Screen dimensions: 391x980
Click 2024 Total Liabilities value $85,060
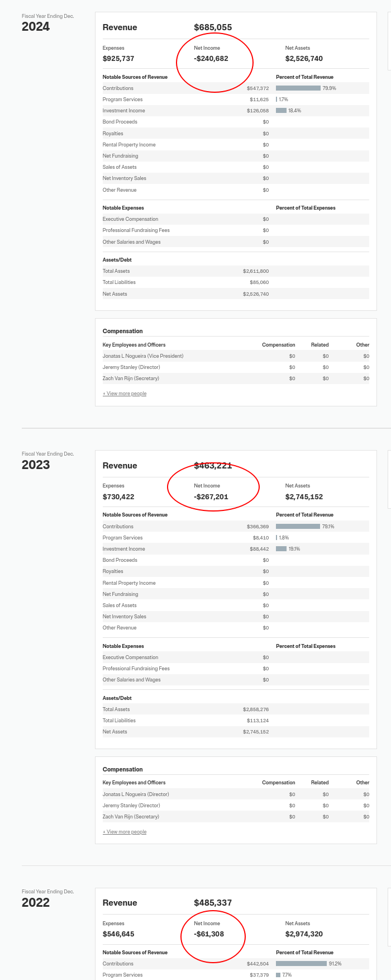pyautogui.click(x=259, y=282)
